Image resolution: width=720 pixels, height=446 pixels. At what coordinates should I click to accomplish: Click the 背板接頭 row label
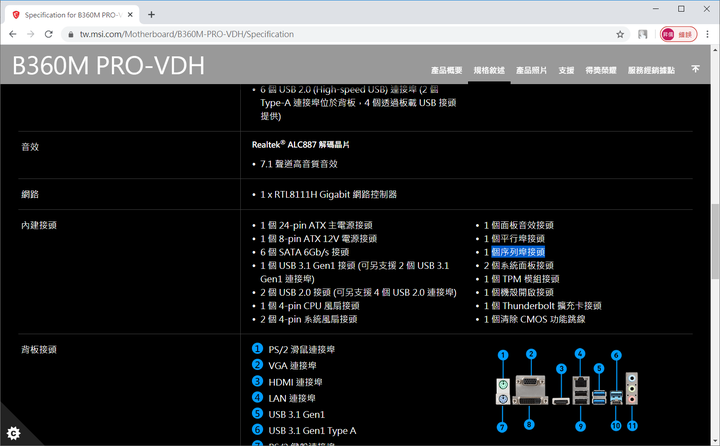[x=39, y=350]
